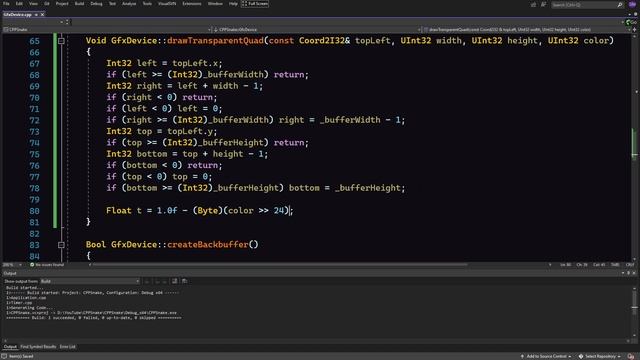The width and height of the screenshot is (640, 360).
Task: Click the feedback icon next to search
Action: coord(543,5)
